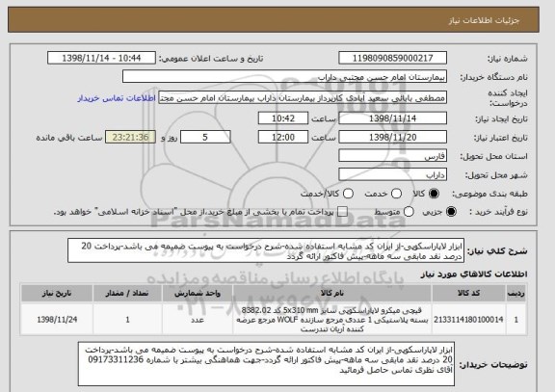Click the buyer organization name field
The height and width of the screenshot is (392, 555).
coord(284,77)
